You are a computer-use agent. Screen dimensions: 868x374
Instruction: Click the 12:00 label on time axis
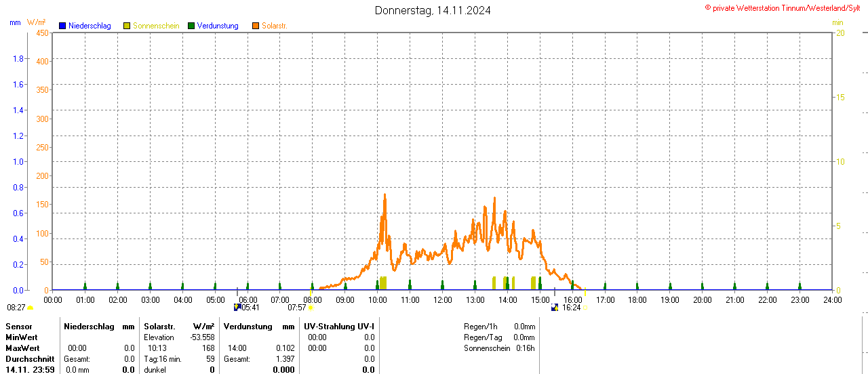(x=443, y=299)
